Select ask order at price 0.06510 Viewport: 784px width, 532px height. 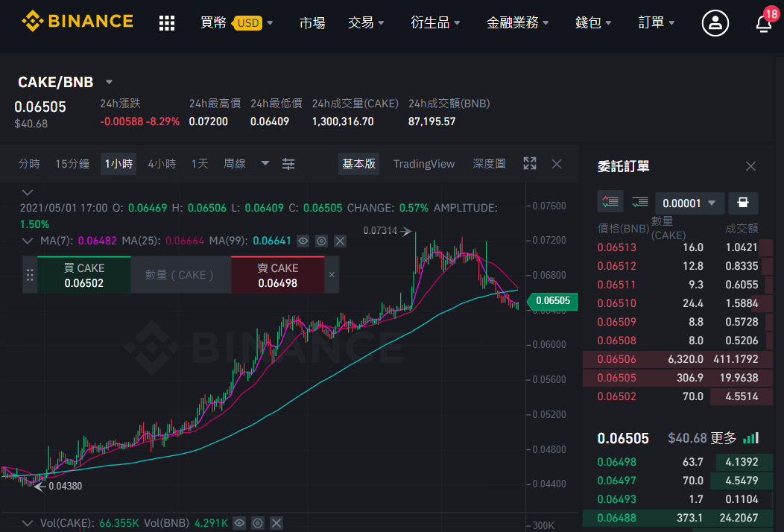point(677,303)
